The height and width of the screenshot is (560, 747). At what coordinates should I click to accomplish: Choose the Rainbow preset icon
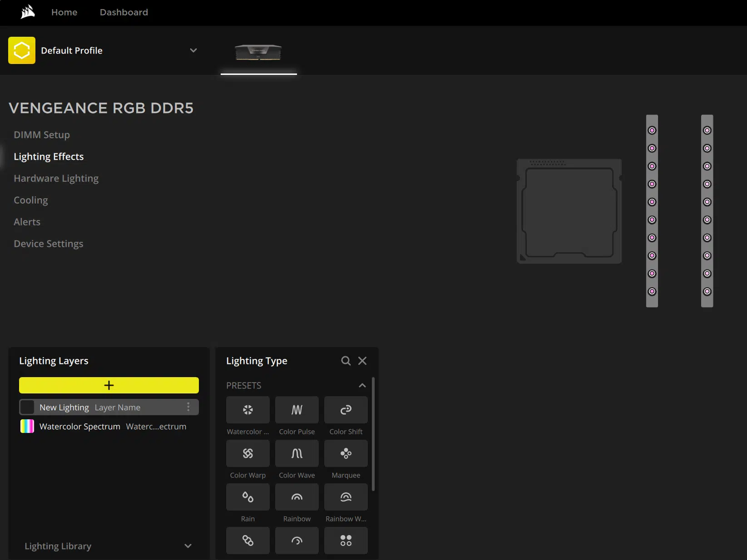pos(297,497)
